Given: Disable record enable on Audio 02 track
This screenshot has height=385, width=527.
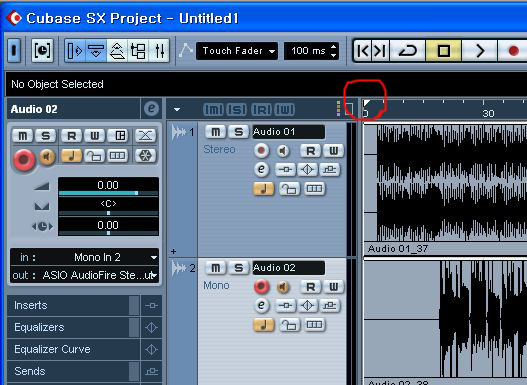Looking at the screenshot, I should 261,287.
